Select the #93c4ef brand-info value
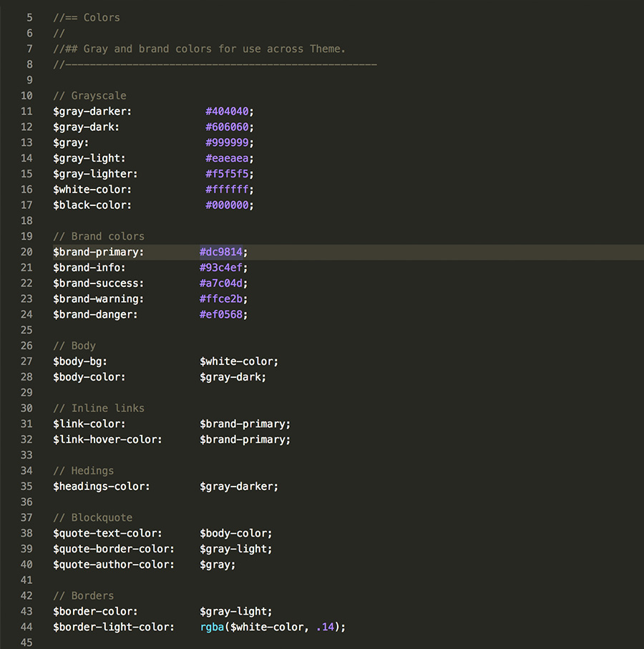644x649 pixels. 222,268
